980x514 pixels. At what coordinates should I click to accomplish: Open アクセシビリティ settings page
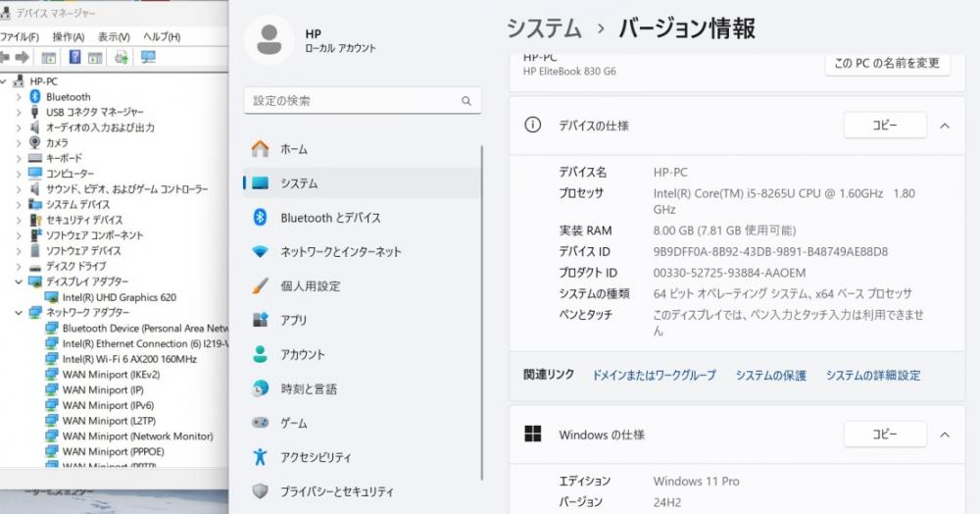coord(363,457)
